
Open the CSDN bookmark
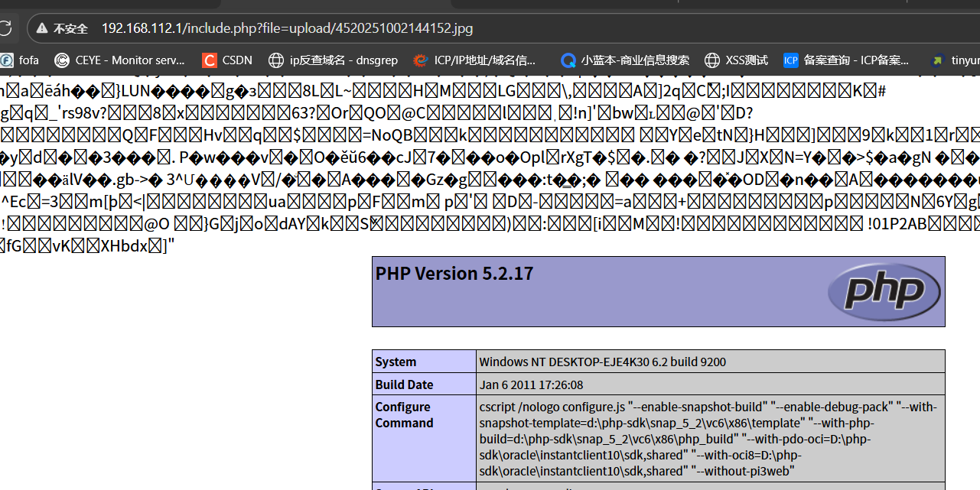[227, 60]
